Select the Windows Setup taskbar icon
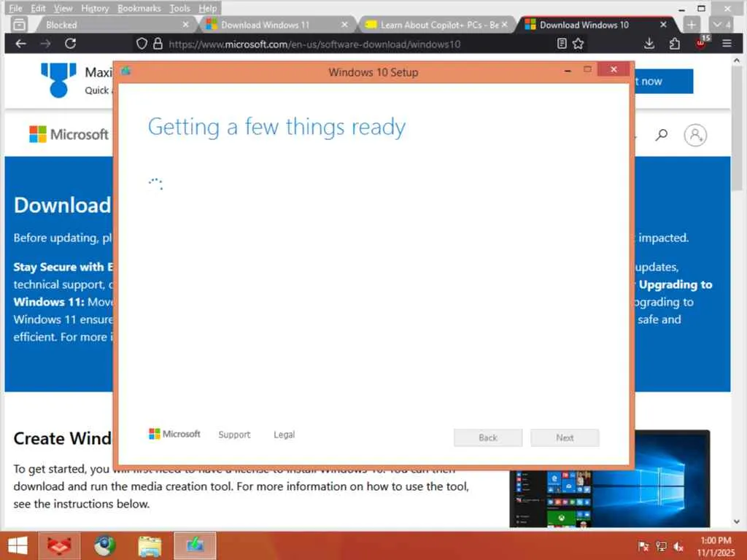This screenshot has height=560, width=747. pos(195,545)
